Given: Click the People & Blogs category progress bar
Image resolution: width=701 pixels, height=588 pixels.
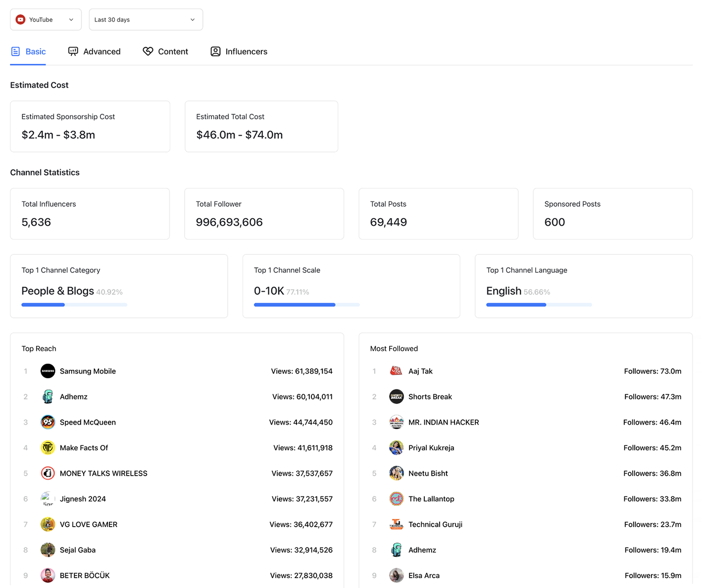Looking at the screenshot, I should 74,305.
